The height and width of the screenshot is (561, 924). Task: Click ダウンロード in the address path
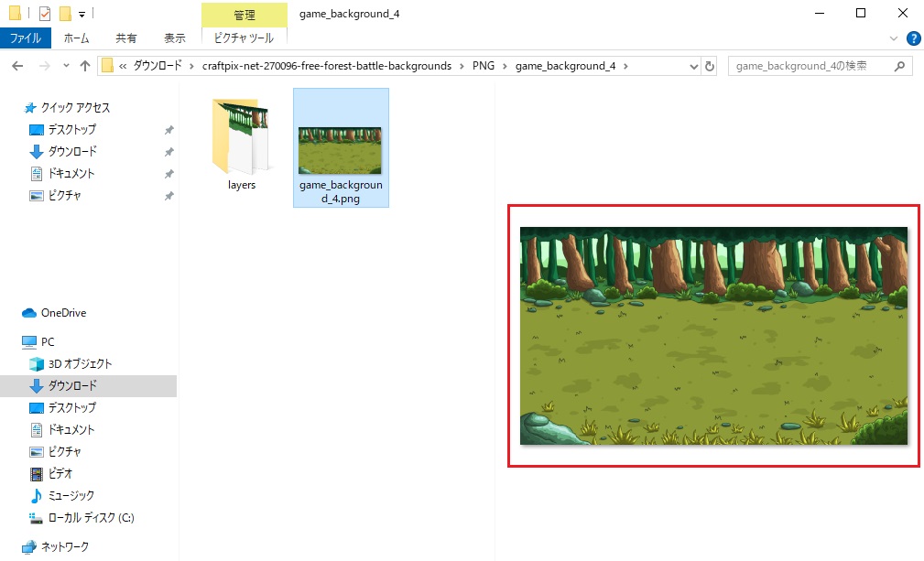click(158, 66)
